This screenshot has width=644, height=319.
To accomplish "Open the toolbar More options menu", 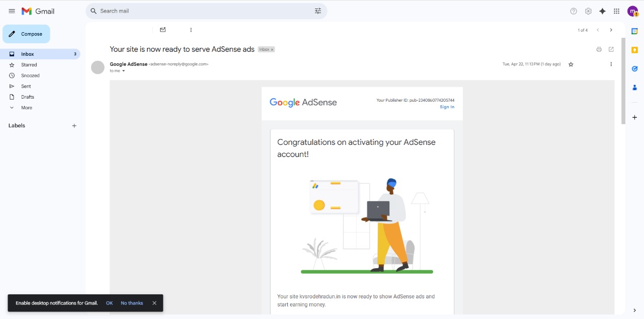I will pyautogui.click(x=191, y=30).
